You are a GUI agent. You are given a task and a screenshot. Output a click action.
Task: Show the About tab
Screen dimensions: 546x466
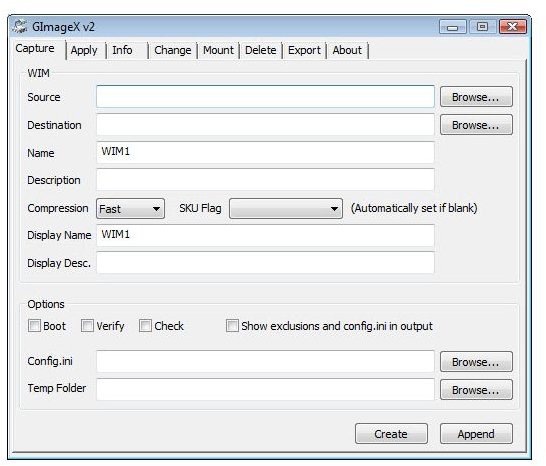(x=347, y=51)
